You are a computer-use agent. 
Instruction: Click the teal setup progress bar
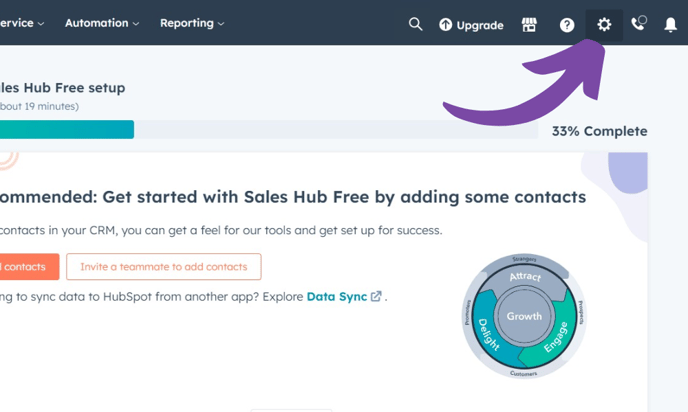(x=66, y=130)
